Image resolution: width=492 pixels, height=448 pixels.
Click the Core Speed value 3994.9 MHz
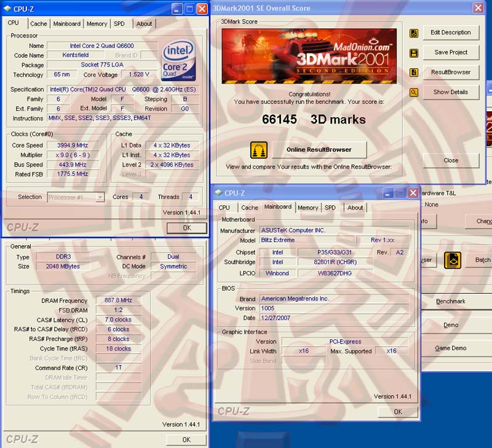tap(73, 146)
